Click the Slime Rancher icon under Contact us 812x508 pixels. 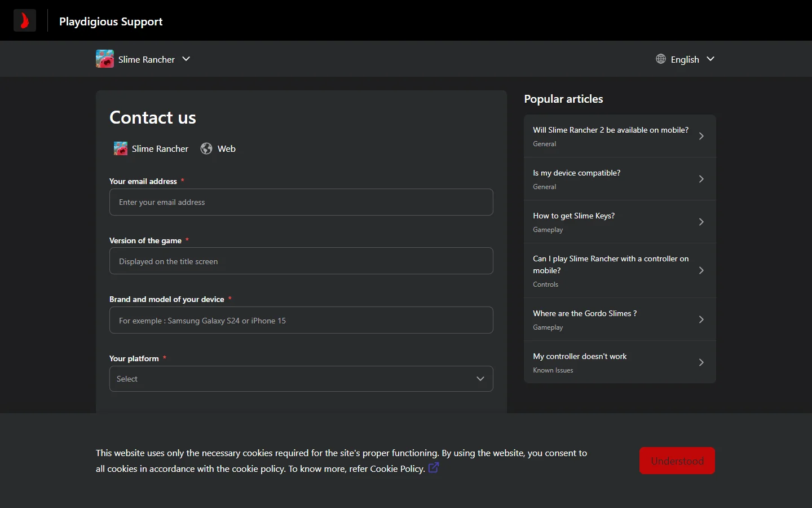[x=121, y=148]
